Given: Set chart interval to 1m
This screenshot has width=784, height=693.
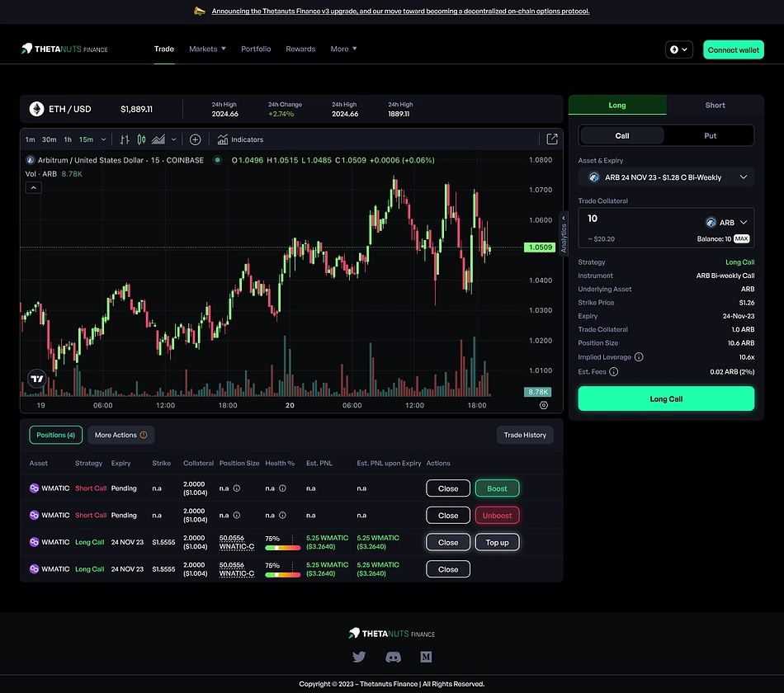Looking at the screenshot, I should point(30,139).
